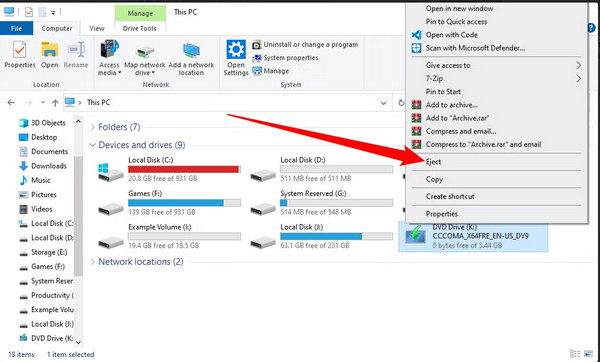This screenshot has width=600, height=362.
Task: Select the DVD Drive (K:) item
Action: click(473, 237)
